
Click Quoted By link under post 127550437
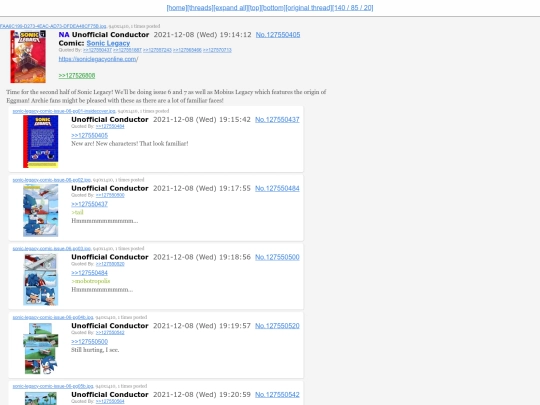pyautogui.click(x=110, y=126)
